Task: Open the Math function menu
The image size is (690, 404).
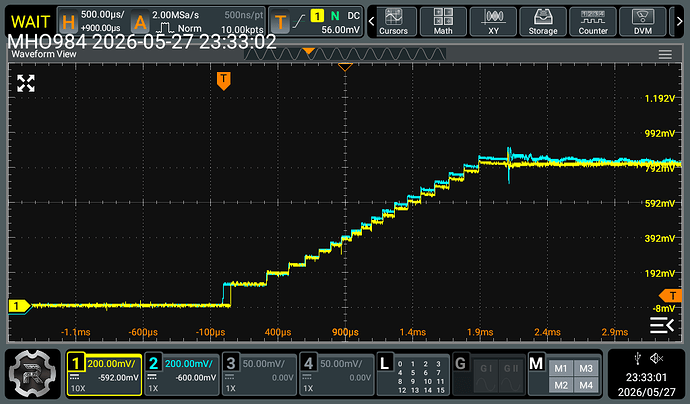Action: (x=443, y=22)
